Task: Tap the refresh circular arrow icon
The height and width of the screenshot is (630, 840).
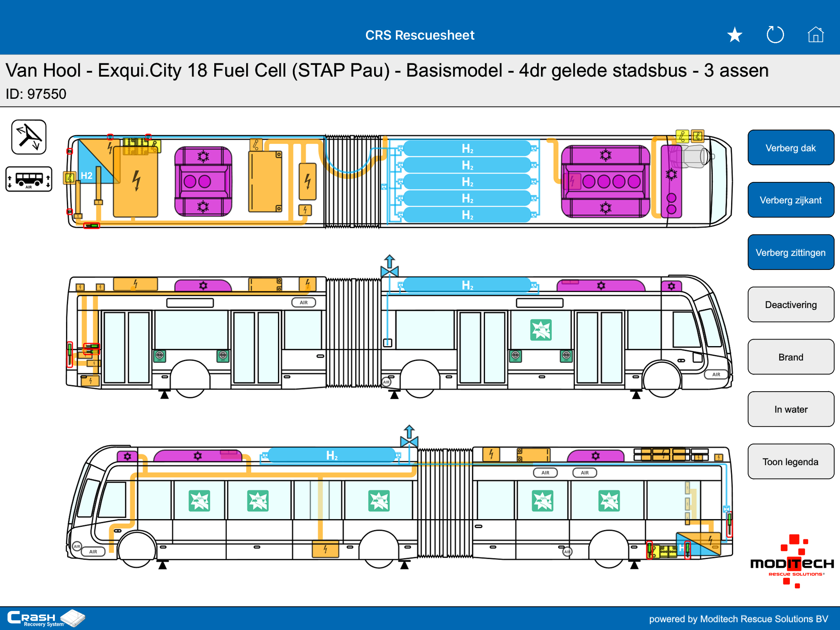Action: (775, 35)
